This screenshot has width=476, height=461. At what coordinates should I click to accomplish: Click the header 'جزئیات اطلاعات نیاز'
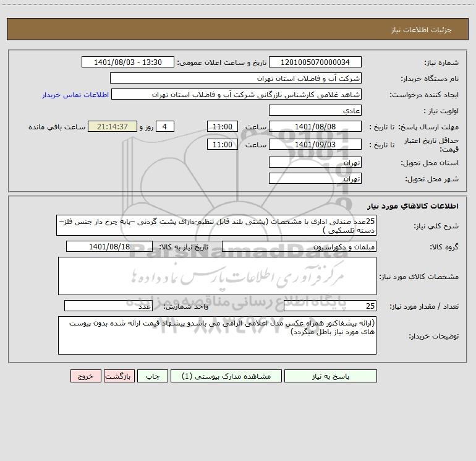pyautogui.click(x=422, y=30)
